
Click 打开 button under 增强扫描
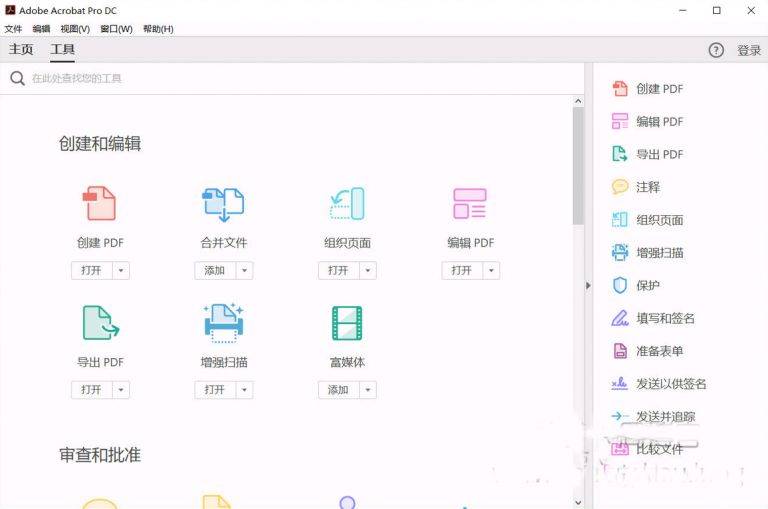pos(215,390)
